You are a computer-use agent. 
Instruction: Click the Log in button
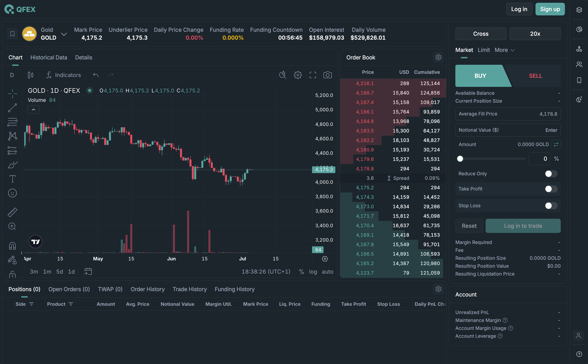coord(519,9)
